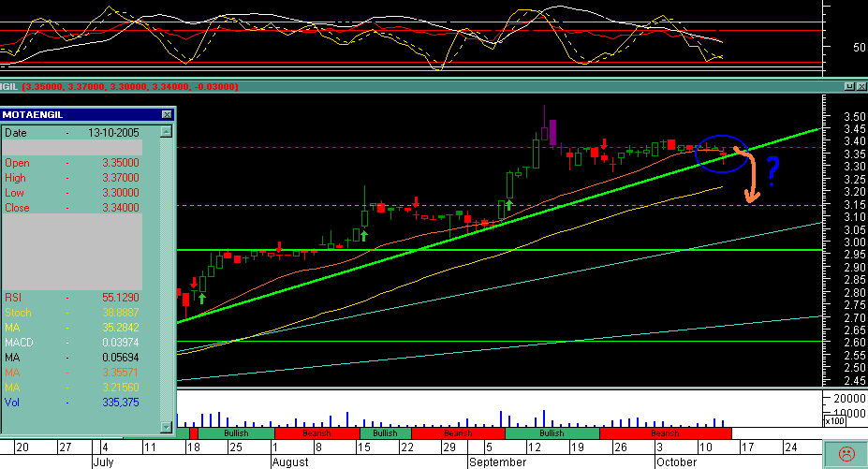Select the RSI value 55.1290
This screenshot has height=469, width=868.
coord(120,298)
